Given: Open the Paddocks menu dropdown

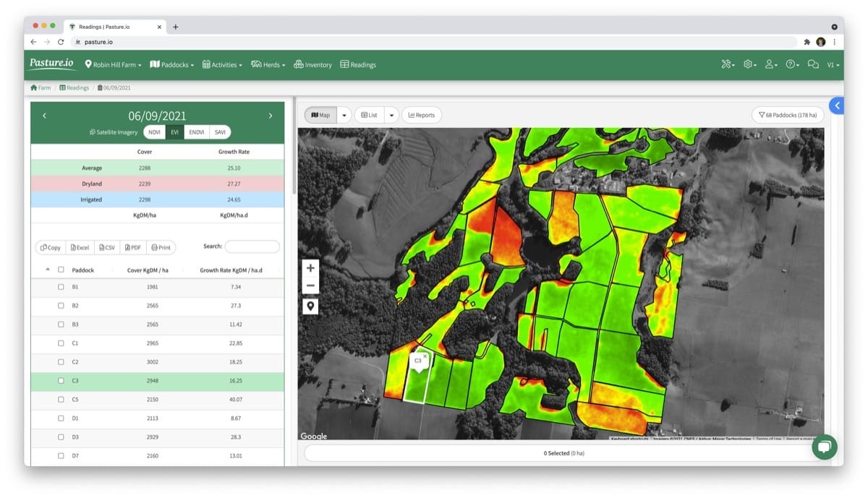Looking at the screenshot, I should pyautogui.click(x=172, y=64).
